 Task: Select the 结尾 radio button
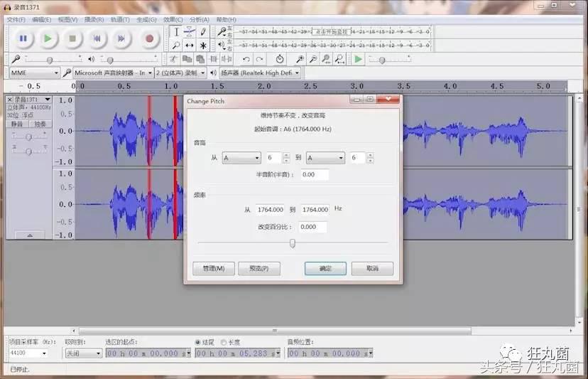pyautogui.click(x=198, y=342)
